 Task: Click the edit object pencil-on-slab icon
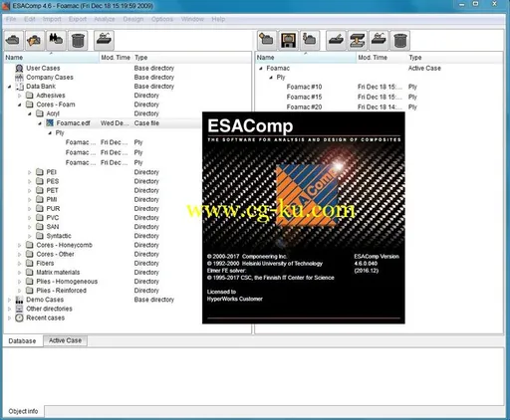[x=336, y=40]
